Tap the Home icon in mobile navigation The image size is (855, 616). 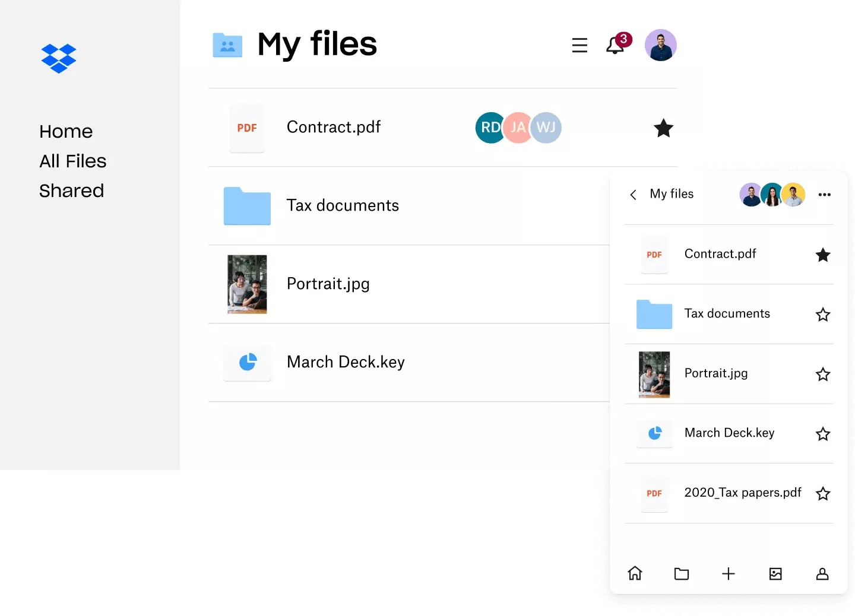coord(635,574)
